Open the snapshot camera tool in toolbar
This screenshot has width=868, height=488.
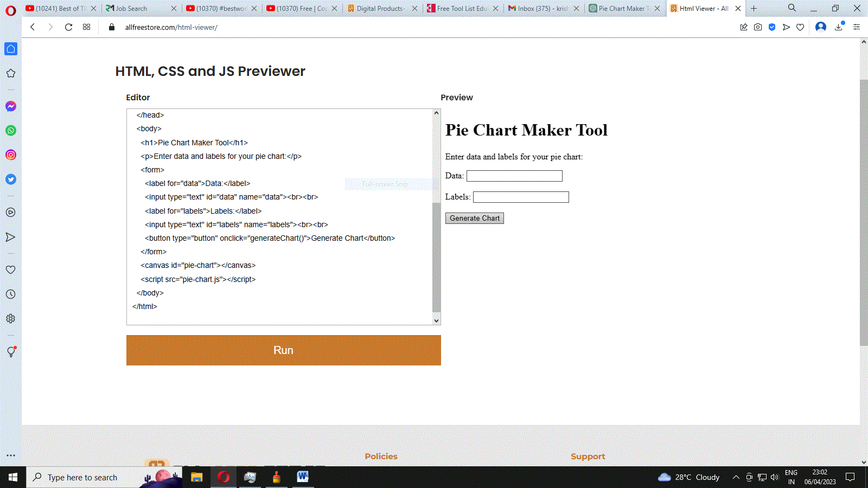757,27
